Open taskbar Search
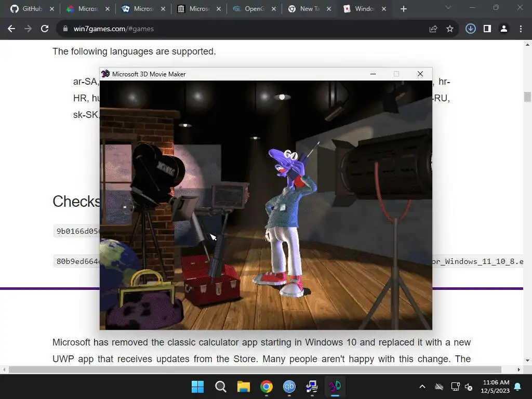The image size is (532, 399). pos(220,387)
